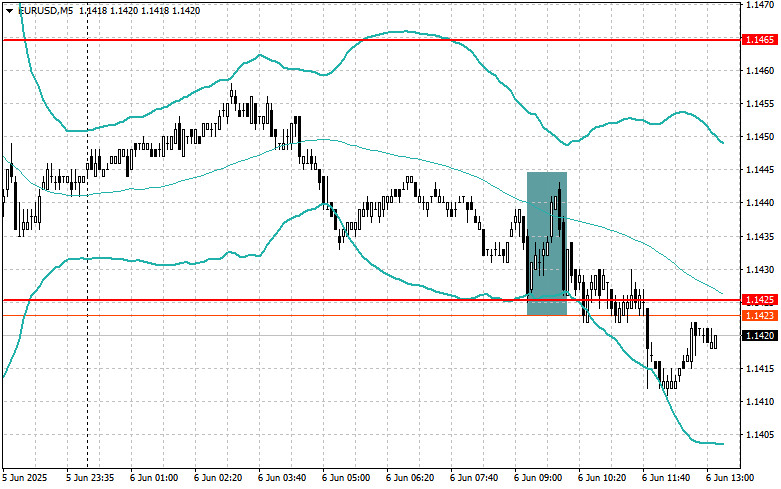
Task: Click the 1.1455 price axis value
Action: tap(760, 104)
